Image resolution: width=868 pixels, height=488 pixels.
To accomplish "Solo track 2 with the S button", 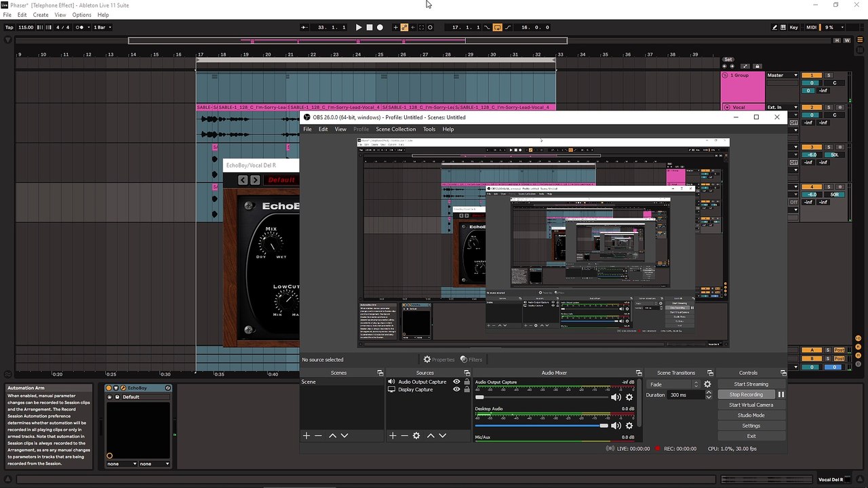I will point(828,107).
